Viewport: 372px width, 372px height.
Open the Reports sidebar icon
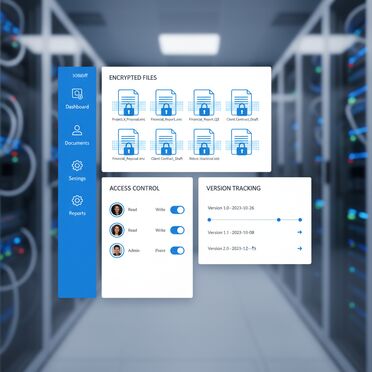click(x=77, y=201)
